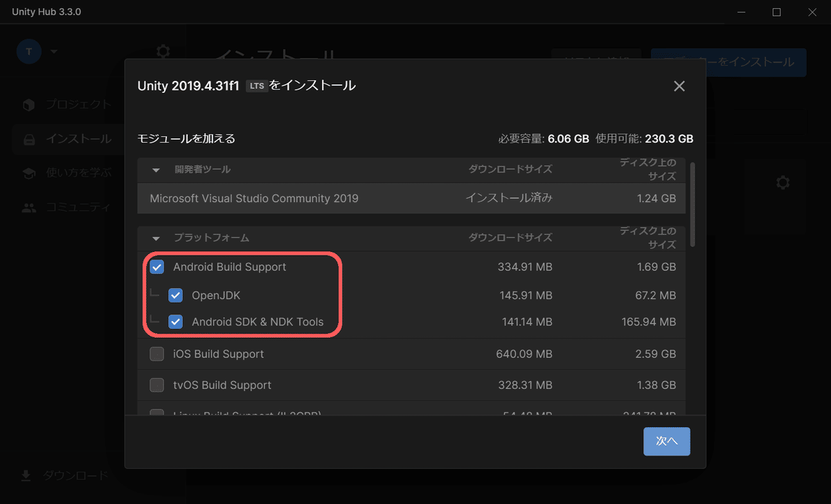Click the 165.94 MB disk size

(x=647, y=322)
